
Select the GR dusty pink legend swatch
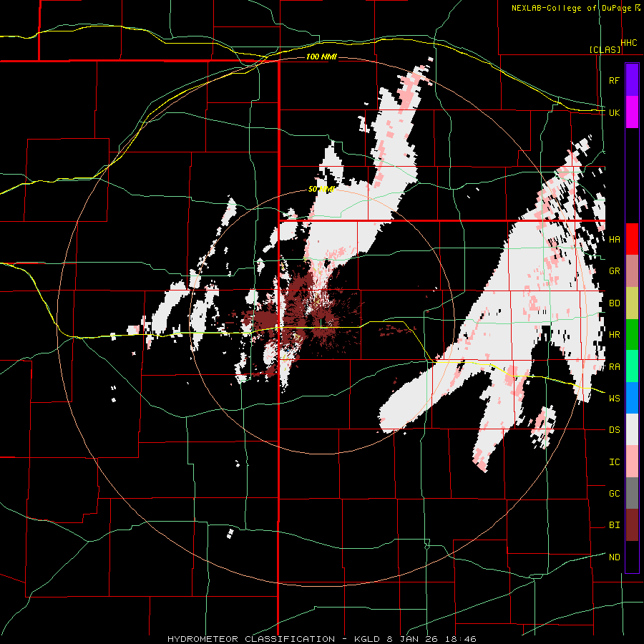pos(632,271)
